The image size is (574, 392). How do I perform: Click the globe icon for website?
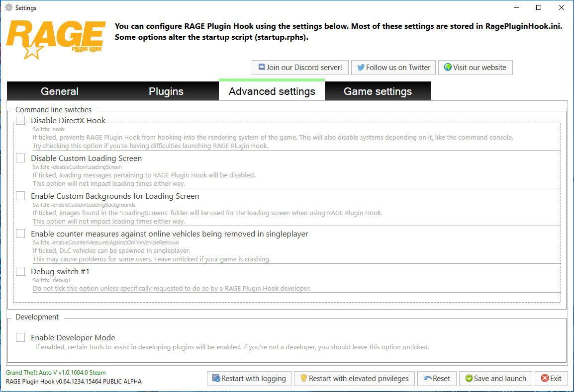(448, 68)
